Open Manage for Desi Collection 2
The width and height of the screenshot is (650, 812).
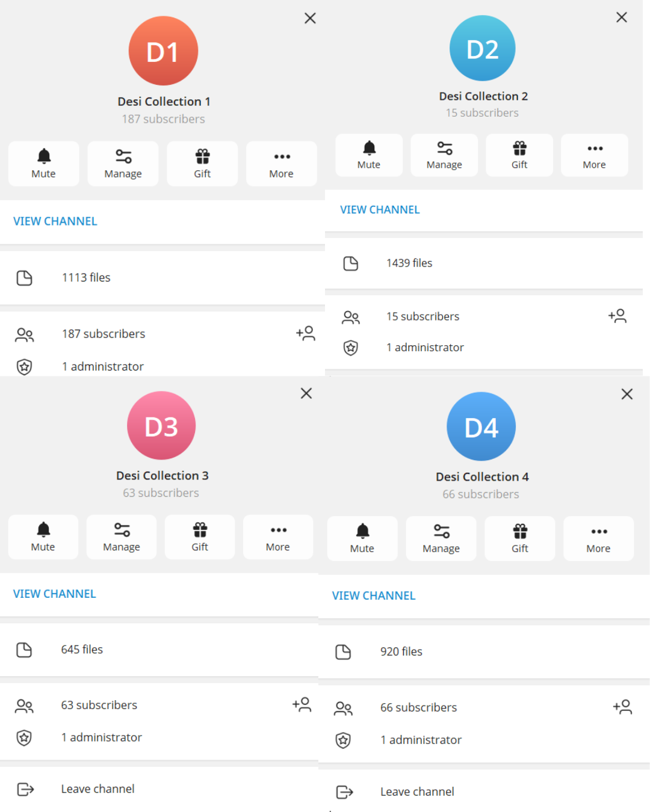click(444, 155)
